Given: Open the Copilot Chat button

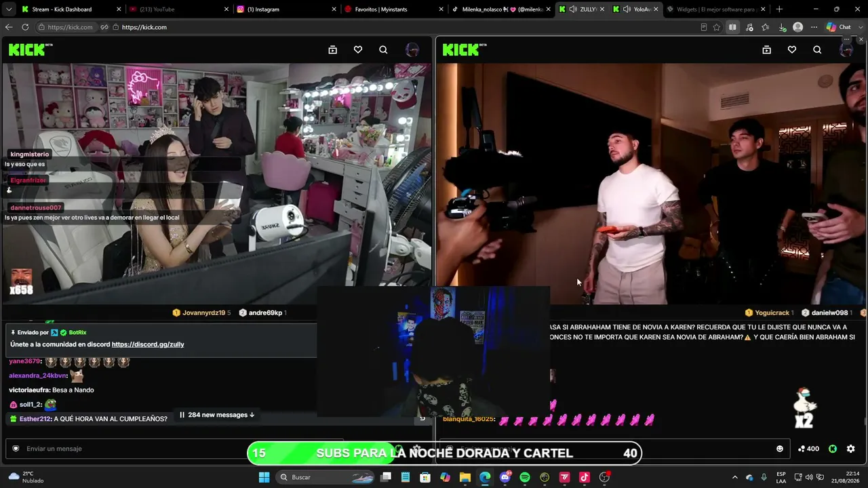Looking at the screenshot, I should (839, 27).
